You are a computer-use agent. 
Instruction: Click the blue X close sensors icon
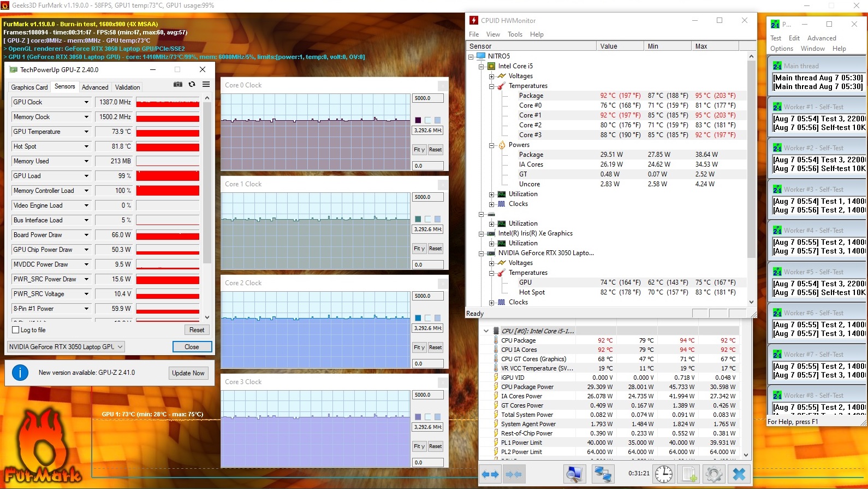point(739,474)
